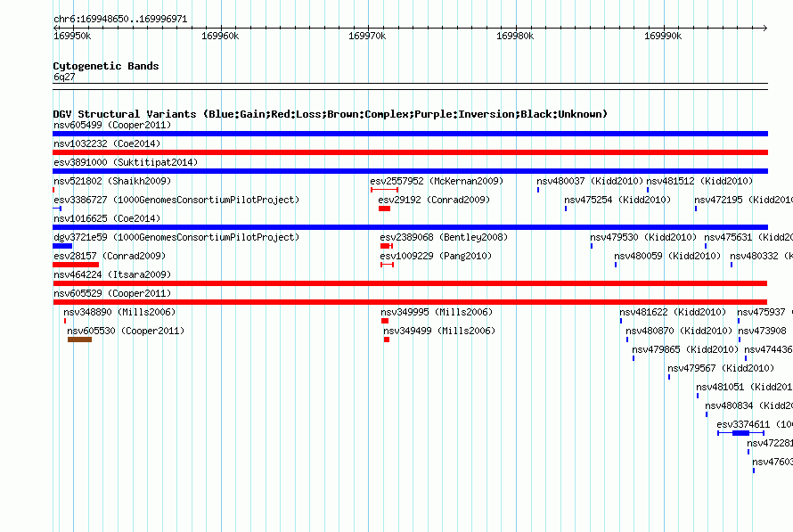This screenshot has height=532, width=793.
Task: Click the nsv605499 (Cooper2011) label
Action: click(112, 125)
